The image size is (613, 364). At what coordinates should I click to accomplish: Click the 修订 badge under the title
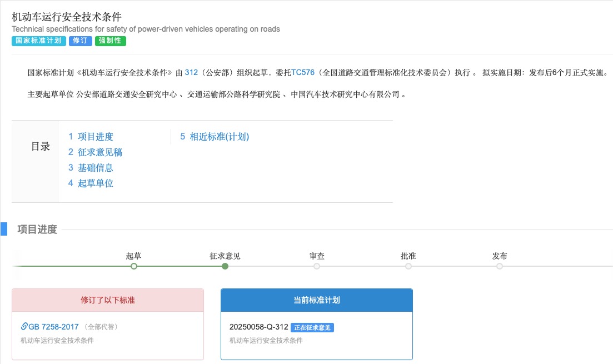80,41
